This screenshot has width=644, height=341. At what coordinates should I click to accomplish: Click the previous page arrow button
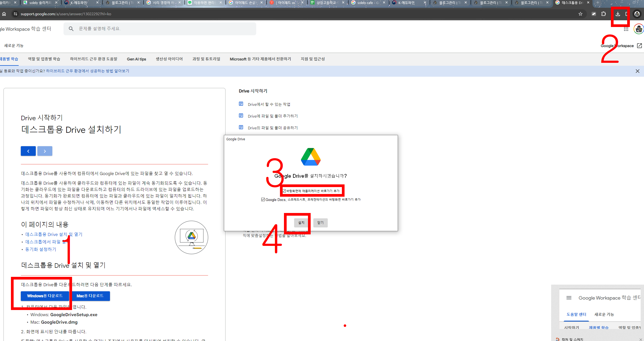(x=28, y=151)
